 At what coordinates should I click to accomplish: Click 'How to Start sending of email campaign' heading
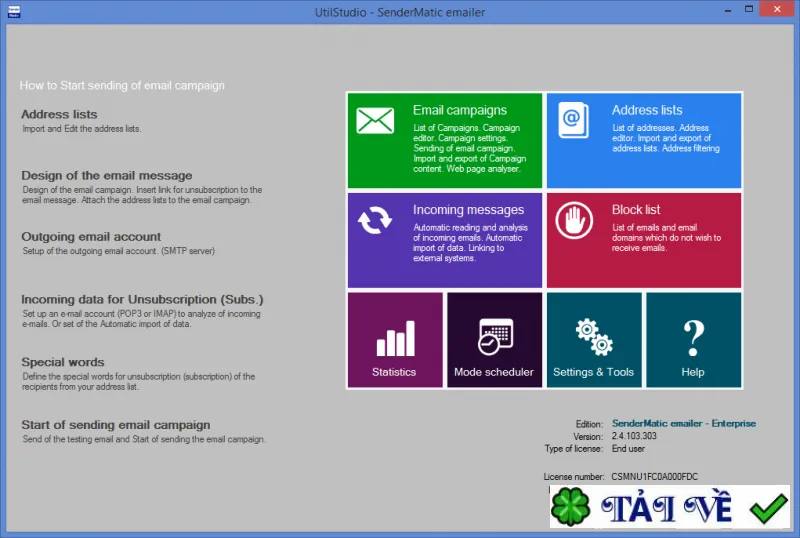[x=122, y=86]
